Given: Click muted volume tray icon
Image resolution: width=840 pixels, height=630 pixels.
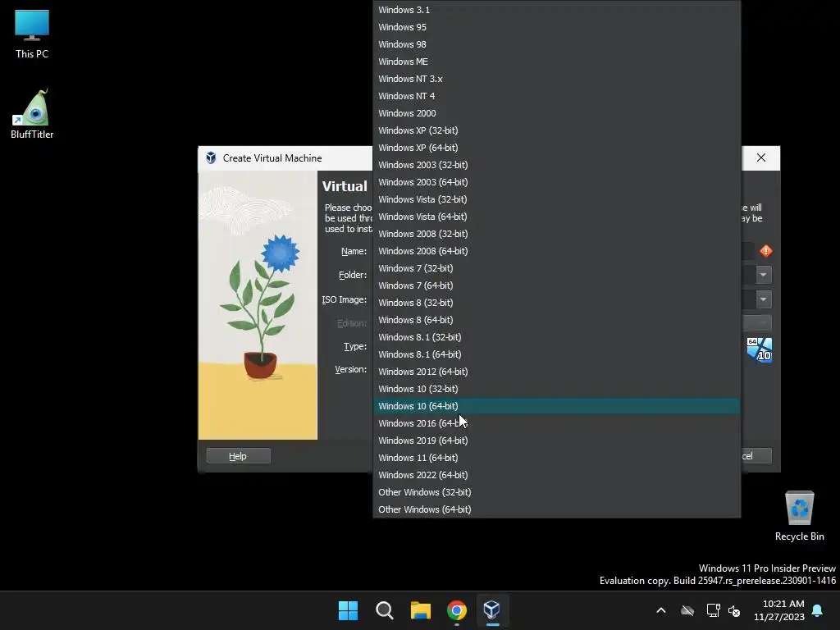Looking at the screenshot, I should click(x=734, y=610).
